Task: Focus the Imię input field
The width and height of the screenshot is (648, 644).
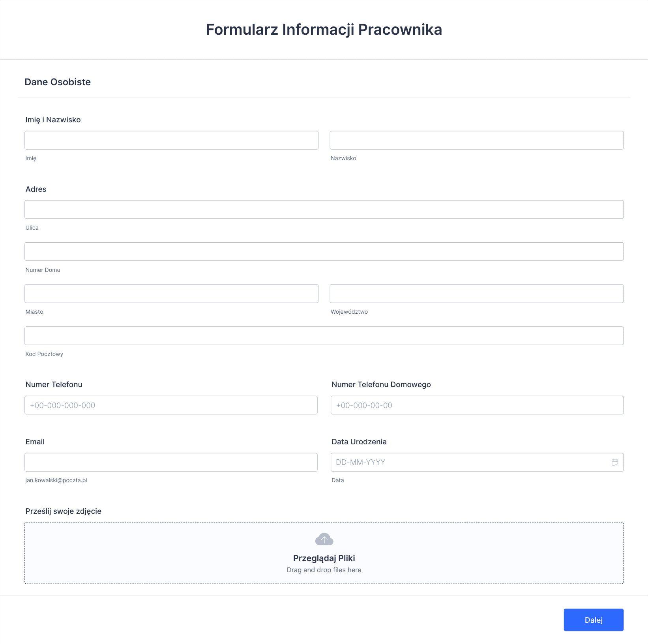Action: [x=171, y=140]
